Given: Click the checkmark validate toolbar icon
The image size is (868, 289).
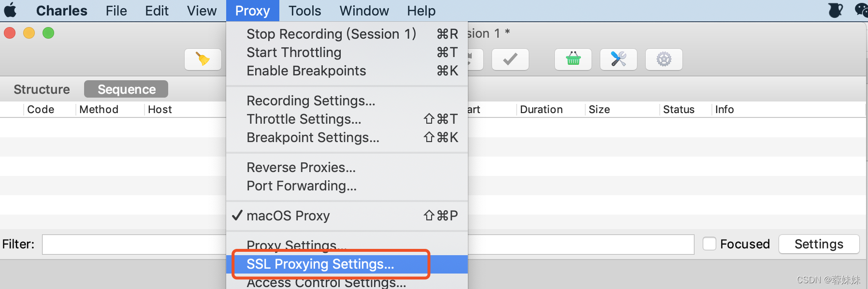Looking at the screenshot, I should point(510,59).
